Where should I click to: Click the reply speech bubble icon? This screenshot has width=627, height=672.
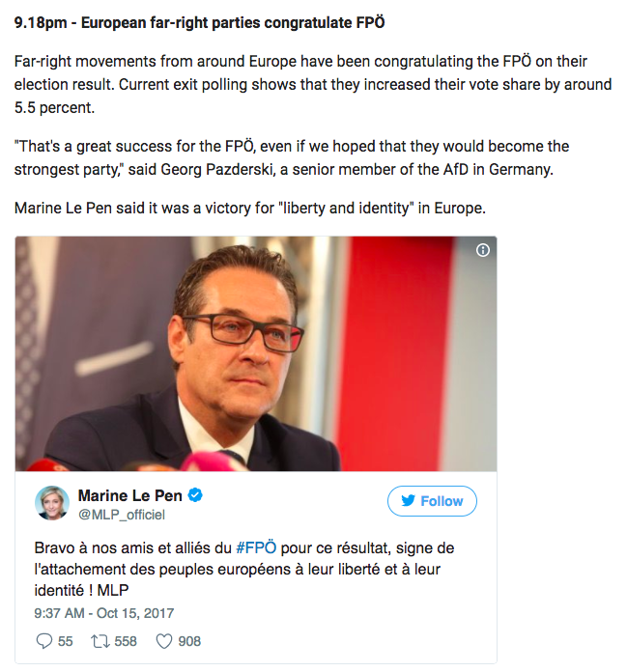point(44,641)
